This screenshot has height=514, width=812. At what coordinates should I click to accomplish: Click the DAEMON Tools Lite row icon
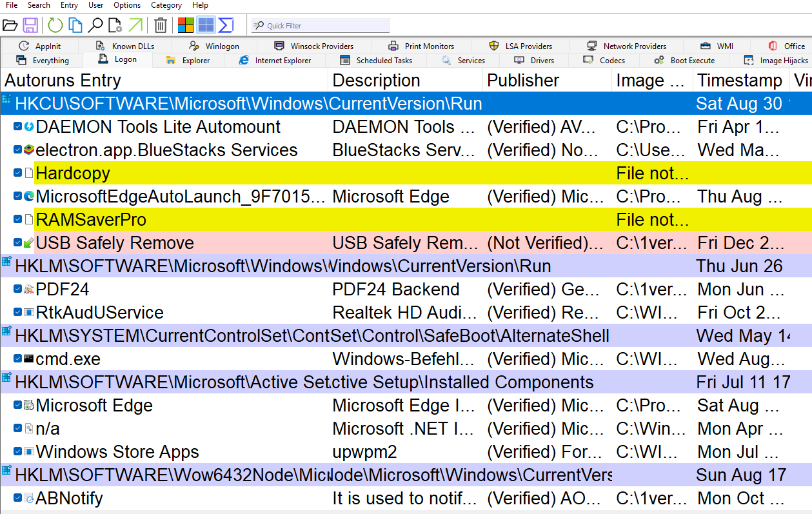click(29, 127)
